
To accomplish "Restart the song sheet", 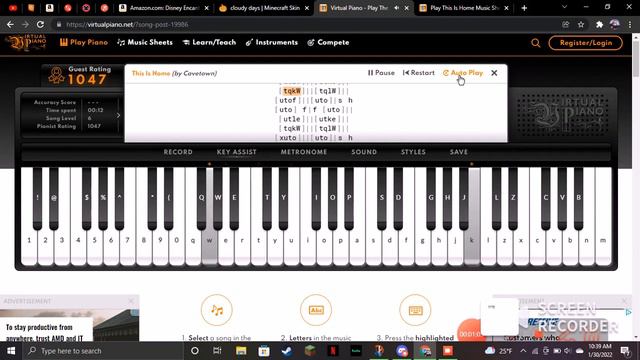I will coord(418,73).
